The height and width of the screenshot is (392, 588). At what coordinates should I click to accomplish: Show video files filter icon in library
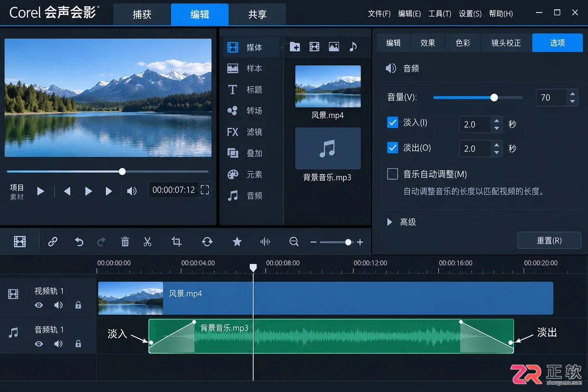(314, 47)
